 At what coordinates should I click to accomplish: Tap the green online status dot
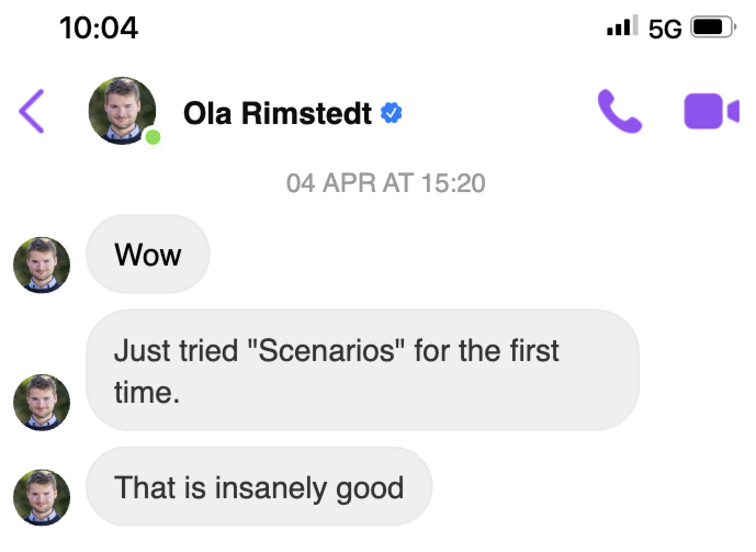154,137
